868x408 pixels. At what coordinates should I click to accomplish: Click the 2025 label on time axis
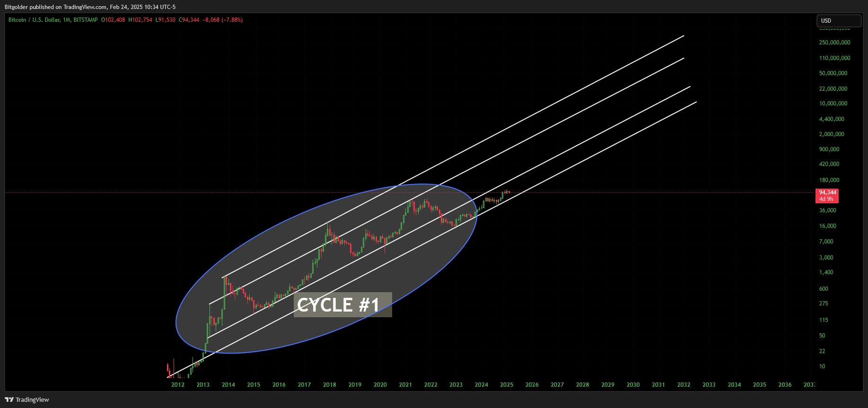pyautogui.click(x=507, y=385)
